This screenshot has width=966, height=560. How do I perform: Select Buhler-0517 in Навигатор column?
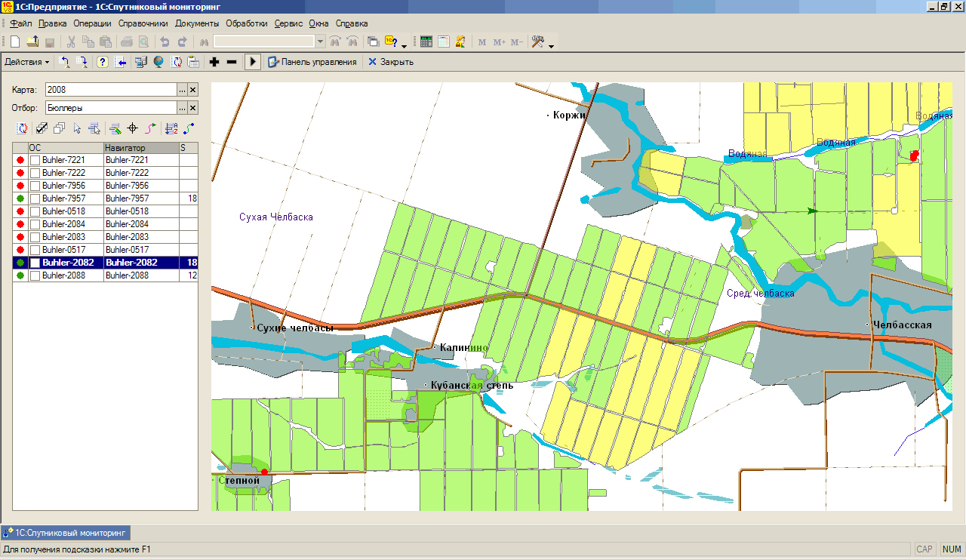pyautogui.click(x=140, y=250)
